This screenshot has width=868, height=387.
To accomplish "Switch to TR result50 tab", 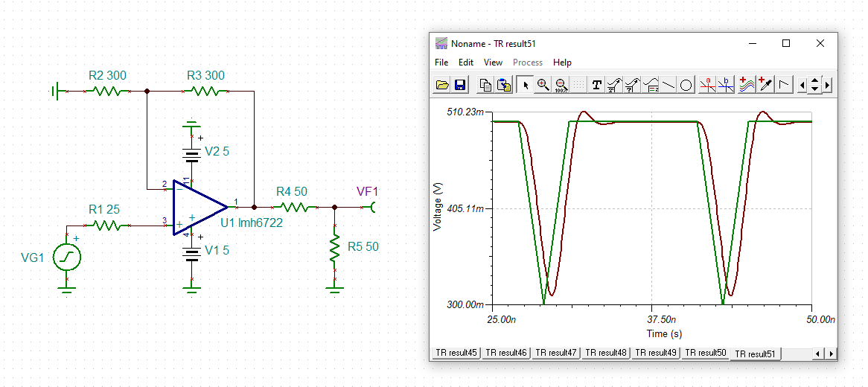I will pos(705,353).
